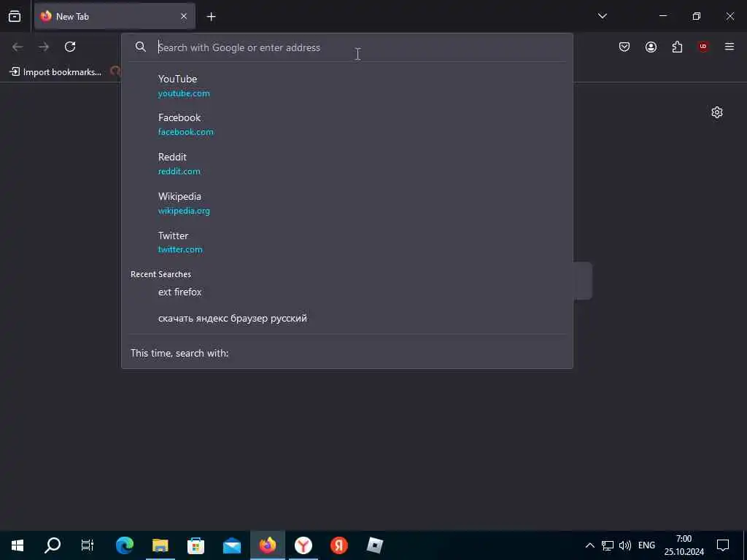Open the Save to Pocket icon
The width and height of the screenshot is (747, 560).
tap(624, 47)
